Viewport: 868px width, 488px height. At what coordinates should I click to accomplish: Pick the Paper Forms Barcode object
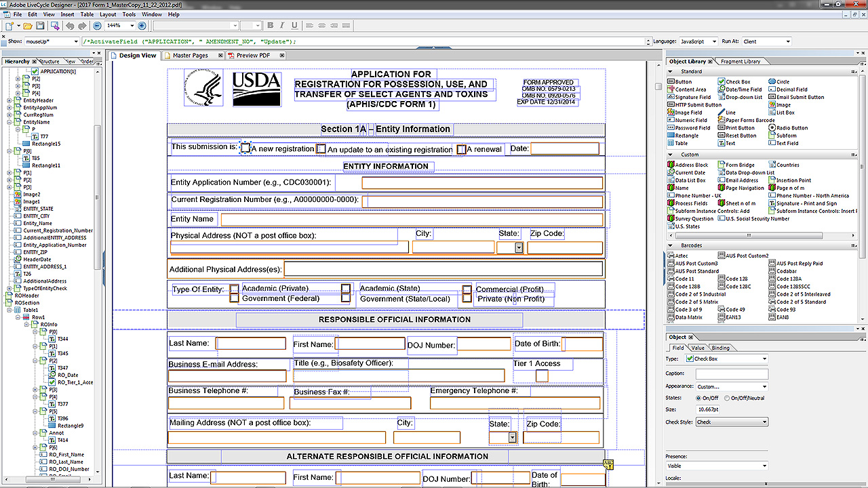click(x=750, y=121)
